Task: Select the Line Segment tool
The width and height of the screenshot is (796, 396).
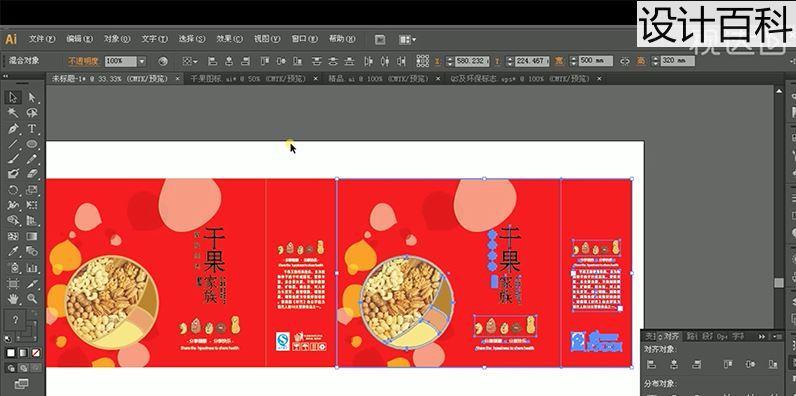Action: click(14, 144)
